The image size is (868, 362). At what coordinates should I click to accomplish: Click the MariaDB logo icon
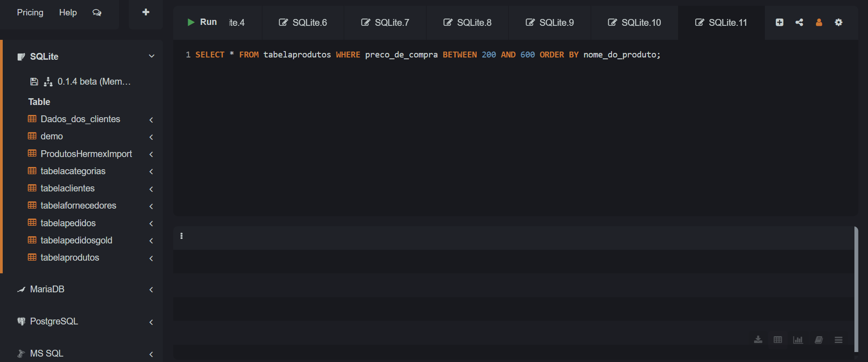21,289
